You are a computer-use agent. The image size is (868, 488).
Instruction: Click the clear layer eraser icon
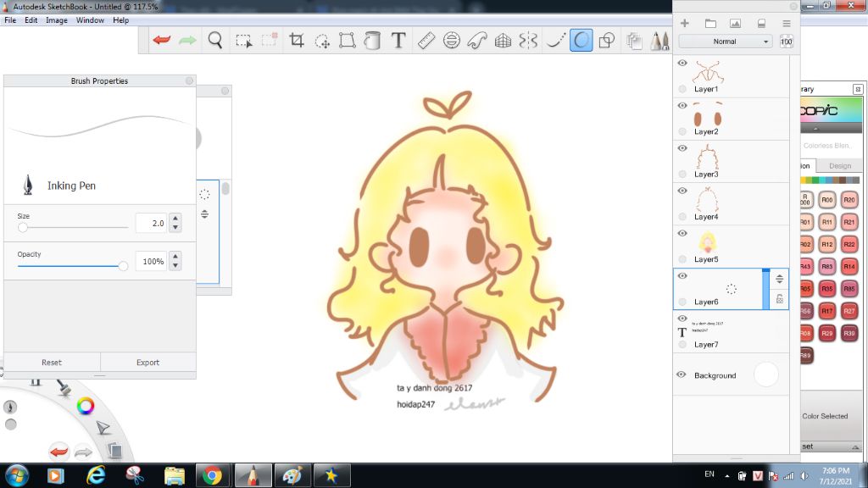pyautogui.click(x=762, y=23)
